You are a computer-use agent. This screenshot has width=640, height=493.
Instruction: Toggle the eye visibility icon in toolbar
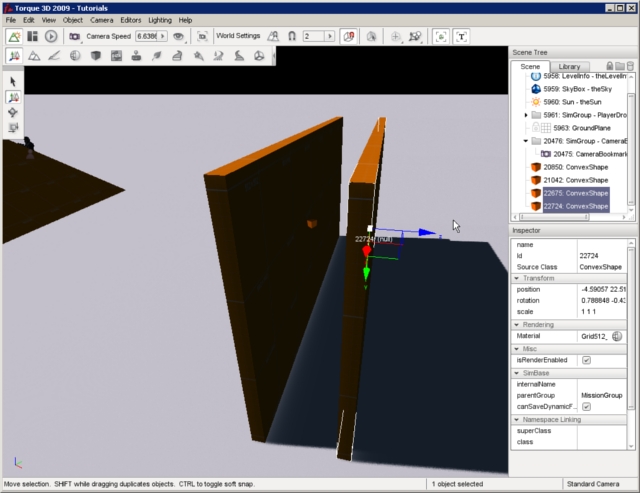[178, 36]
